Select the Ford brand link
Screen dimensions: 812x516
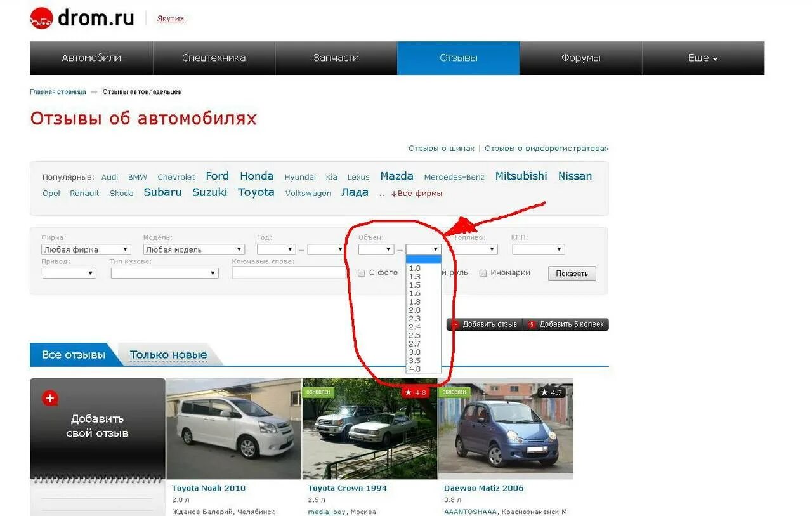pos(217,176)
